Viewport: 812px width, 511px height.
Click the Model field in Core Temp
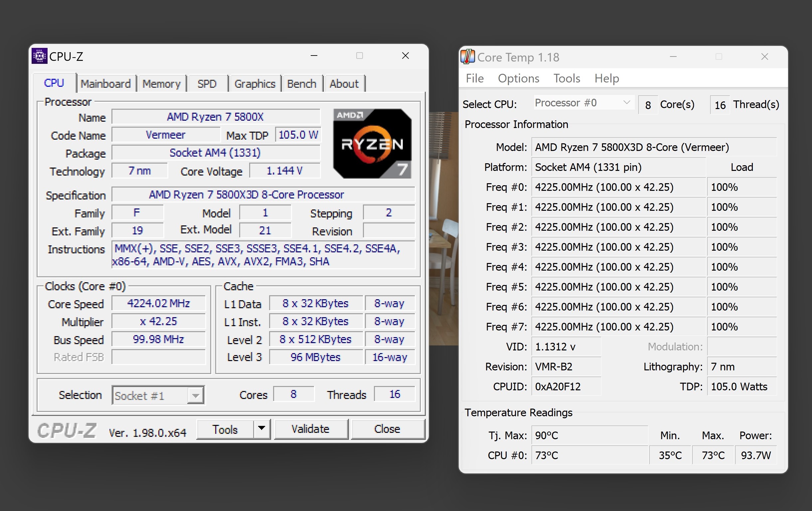tap(654, 147)
